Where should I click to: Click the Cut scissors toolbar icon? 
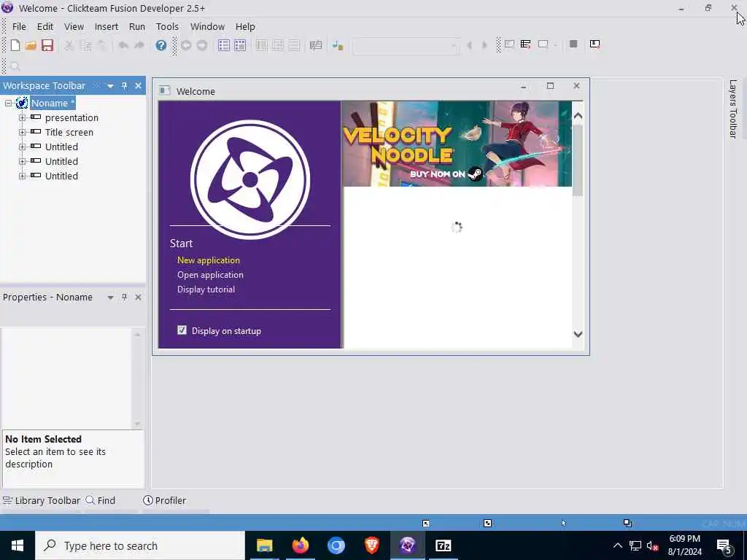tap(69, 45)
